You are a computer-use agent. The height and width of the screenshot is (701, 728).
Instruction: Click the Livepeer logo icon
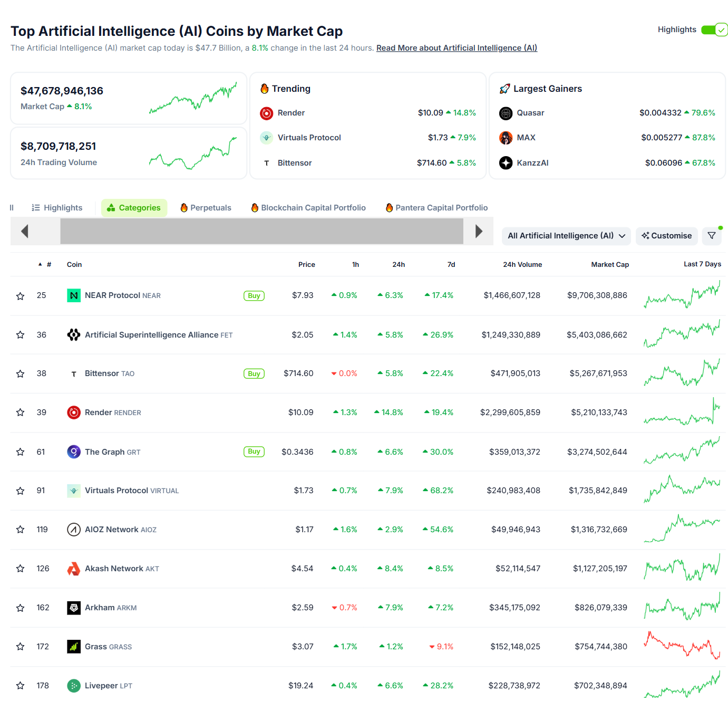pyautogui.click(x=74, y=686)
